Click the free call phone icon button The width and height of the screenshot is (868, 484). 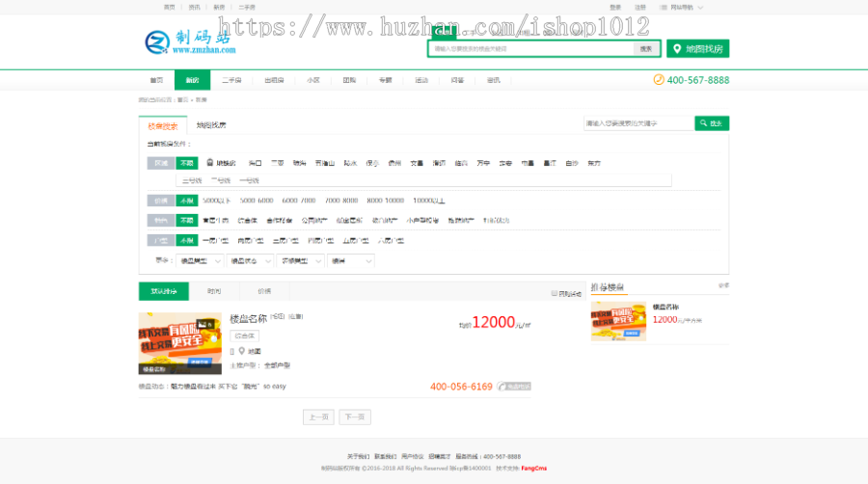(514, 386)
